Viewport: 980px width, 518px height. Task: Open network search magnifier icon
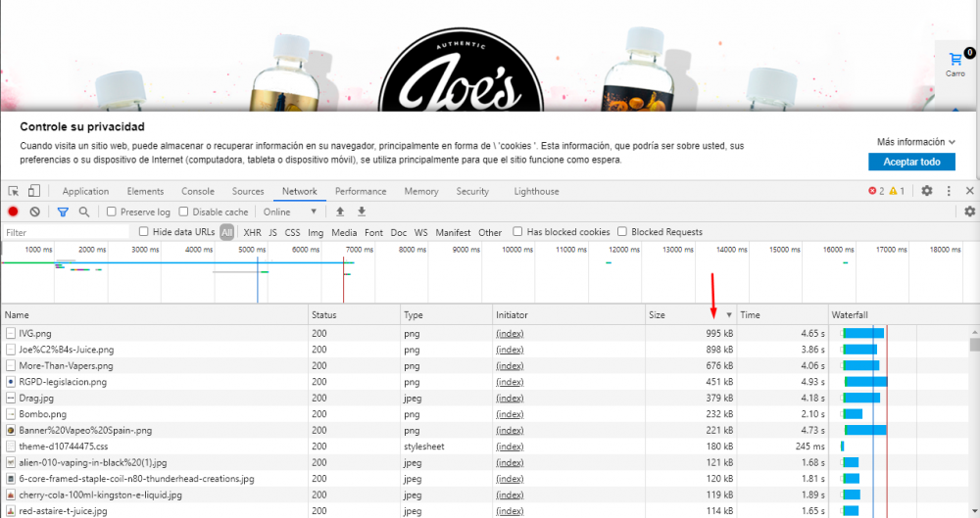84,212
